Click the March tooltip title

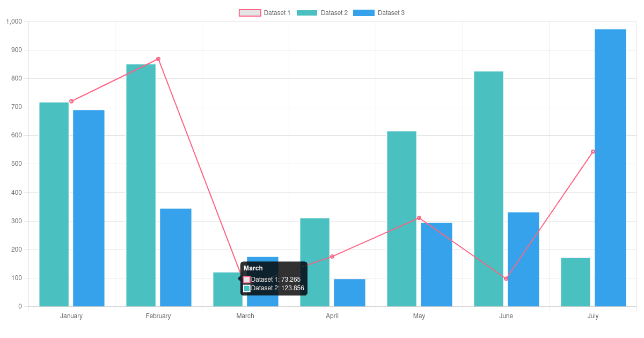coord(253,268)
